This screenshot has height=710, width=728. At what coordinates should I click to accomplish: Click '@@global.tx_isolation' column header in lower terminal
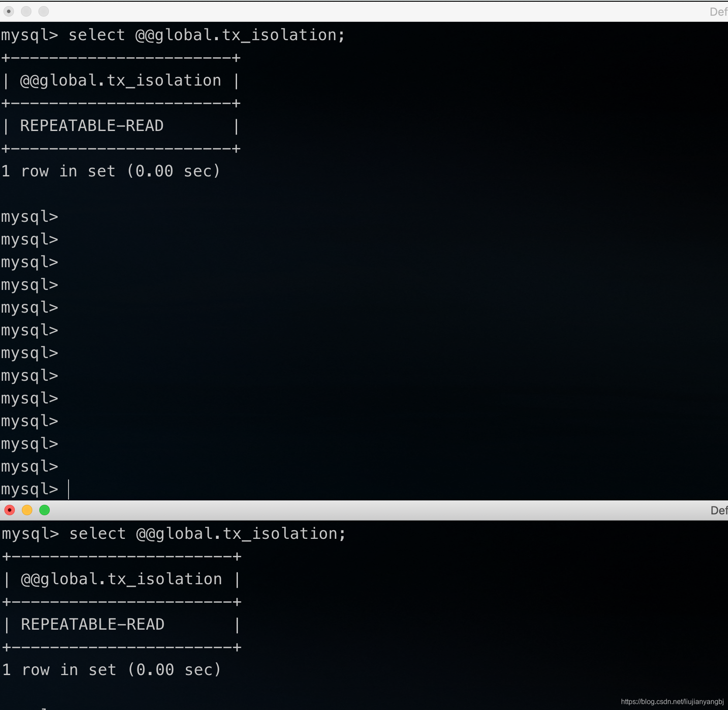121,579
